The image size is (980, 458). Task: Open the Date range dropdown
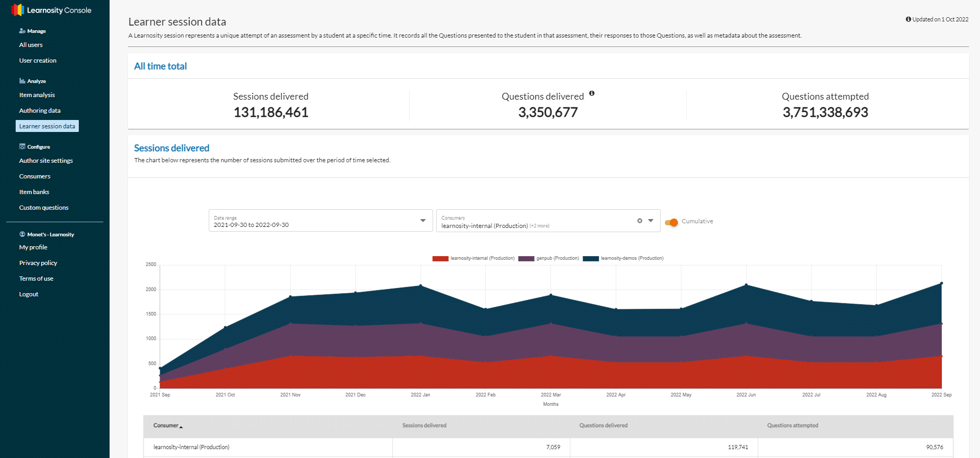tap(320, 221)
